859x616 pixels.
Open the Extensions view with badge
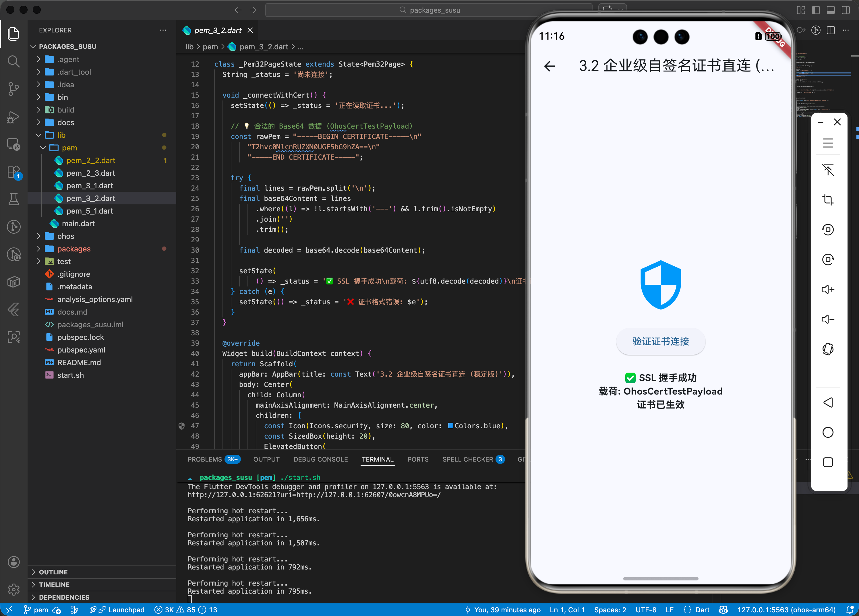coord(13,172)
